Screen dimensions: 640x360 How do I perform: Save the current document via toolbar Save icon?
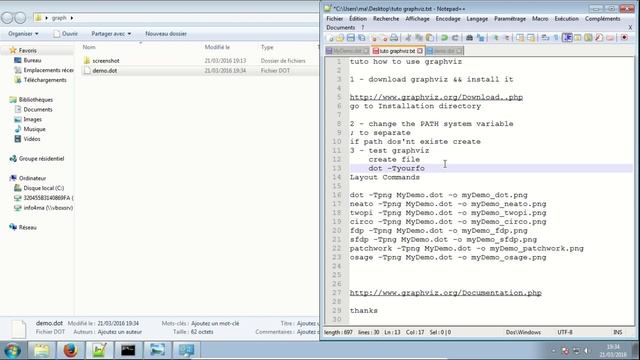coord(351,38)
